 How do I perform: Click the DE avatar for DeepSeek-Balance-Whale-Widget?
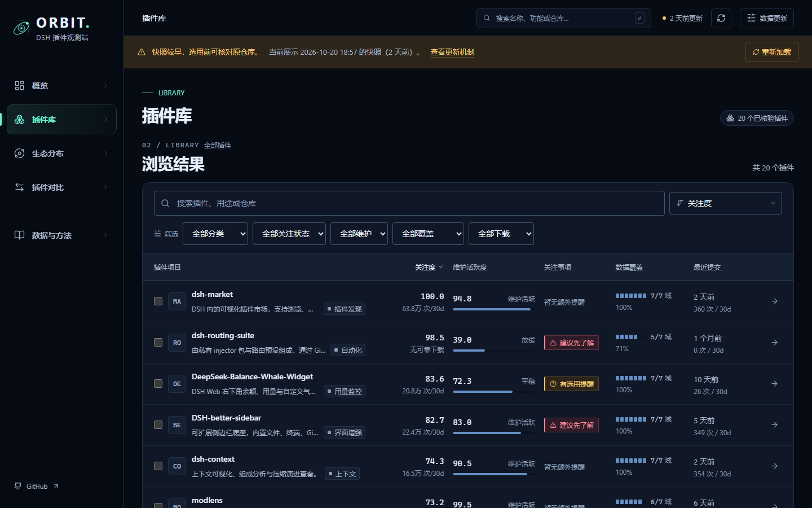tap(177, 384)
